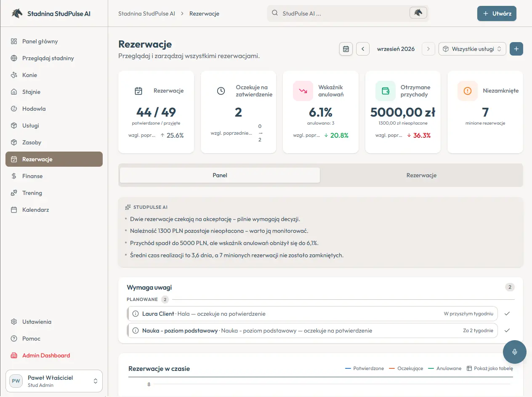The height and width of the screenshot is (397, 532).
Task: Toggle Potwierdzone series in chart legend
Action: (x=364, y=368)
